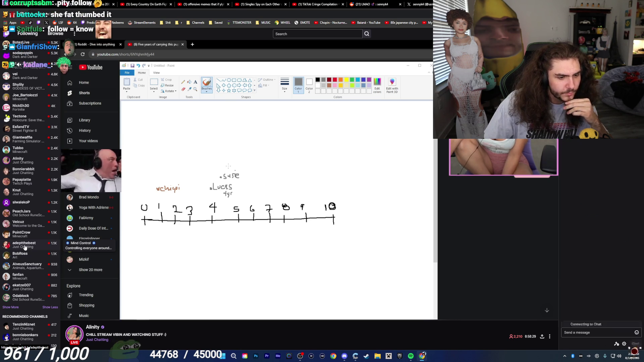Open the shape Fill dropdown
Screen dimensions: 644x362
[x=264, y=85]
